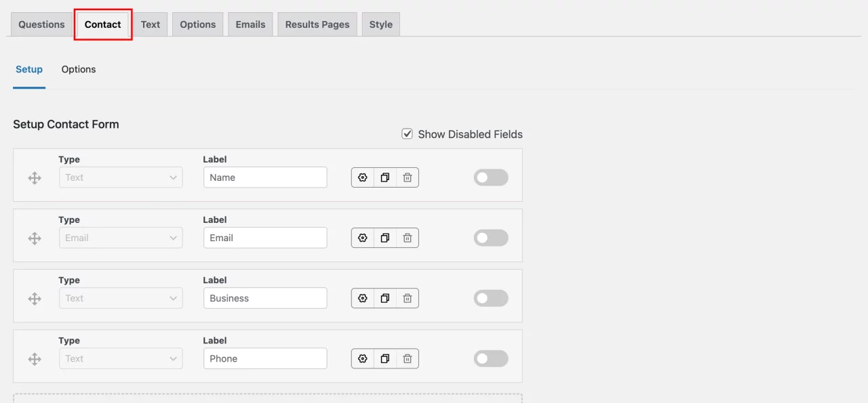The width and height of the screenshot is (868, 403).
Task: Open the Email field's Type dropdown
Action: pos(120,237)
